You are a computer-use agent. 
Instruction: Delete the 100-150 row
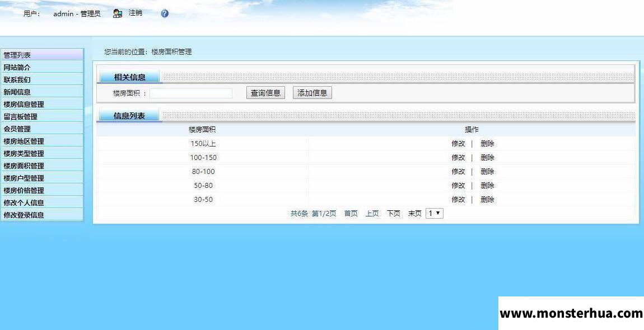[488, 158]
